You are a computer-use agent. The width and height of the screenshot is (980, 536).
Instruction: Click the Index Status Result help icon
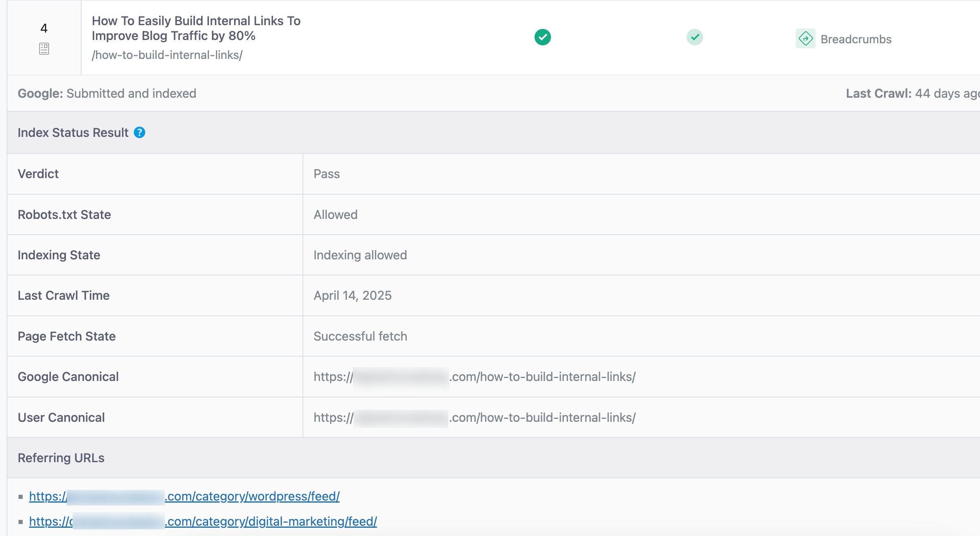139,132
